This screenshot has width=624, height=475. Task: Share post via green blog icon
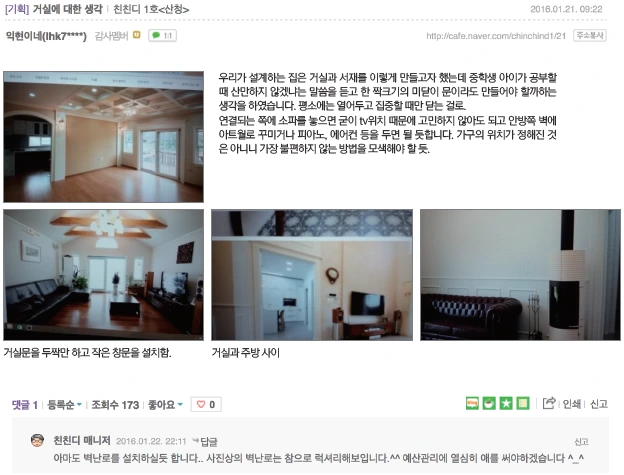click(x=472, y=403)
